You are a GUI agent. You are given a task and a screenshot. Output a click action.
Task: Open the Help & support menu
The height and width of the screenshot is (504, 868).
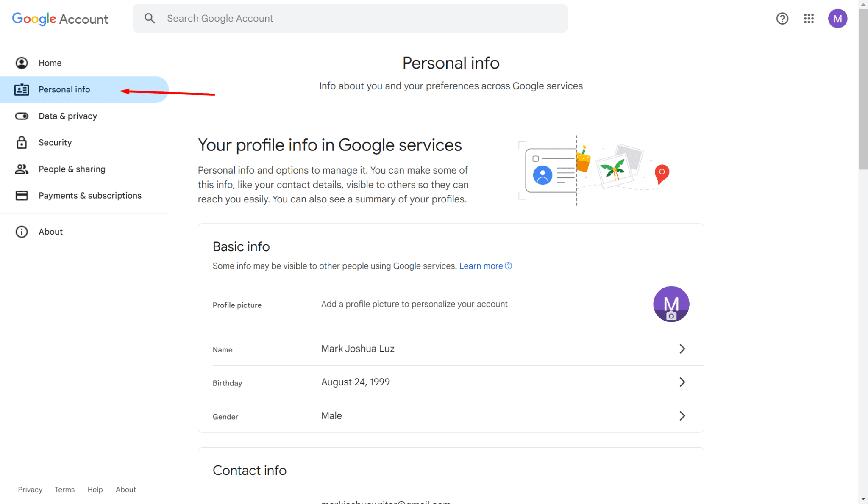(x=782, y=18)
